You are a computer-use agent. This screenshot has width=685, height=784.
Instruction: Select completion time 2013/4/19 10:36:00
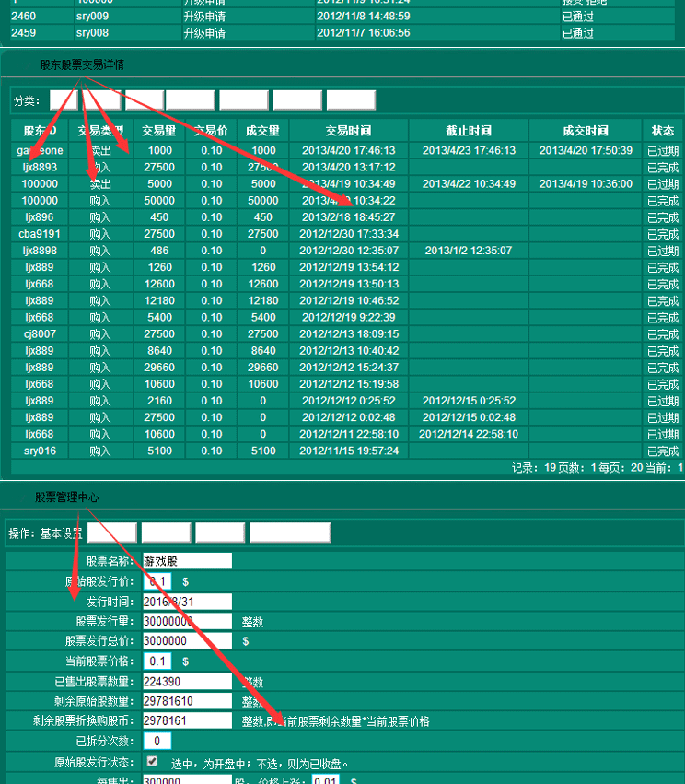[586, 184]
